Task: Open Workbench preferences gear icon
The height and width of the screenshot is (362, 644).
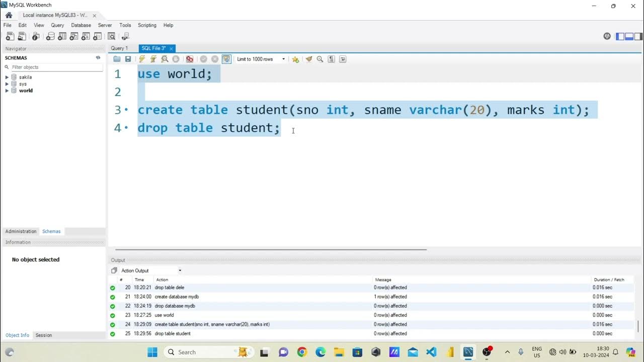Action: (607, 36)
